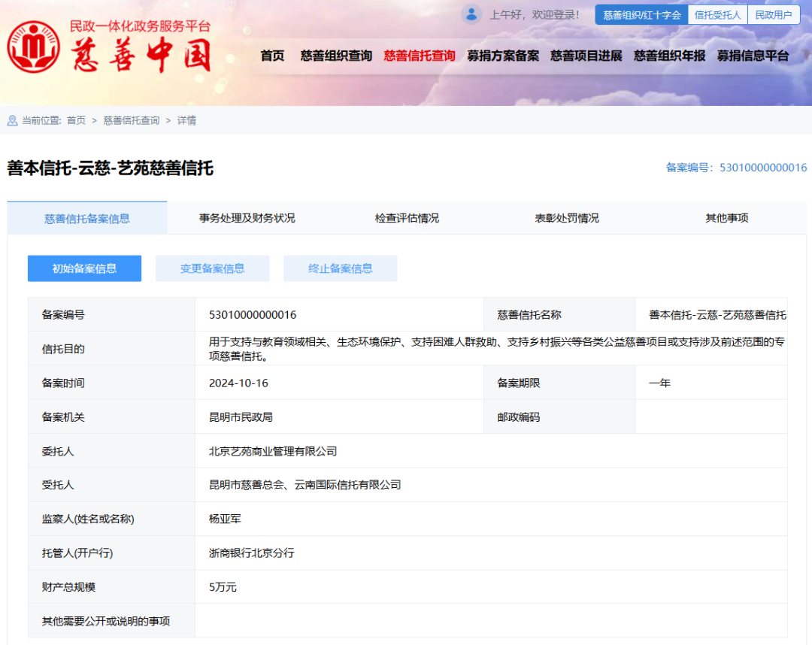Viewport: 812px width, 645px height.
Task: Click 慈善信托名称 value in table
Action: pos(718,315)
